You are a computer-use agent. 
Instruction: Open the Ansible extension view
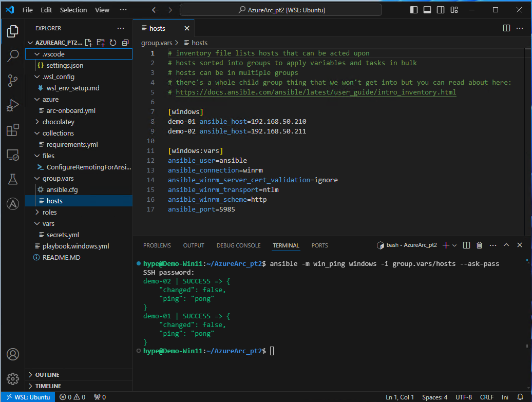pyautogui.click(x=13, y=204)
